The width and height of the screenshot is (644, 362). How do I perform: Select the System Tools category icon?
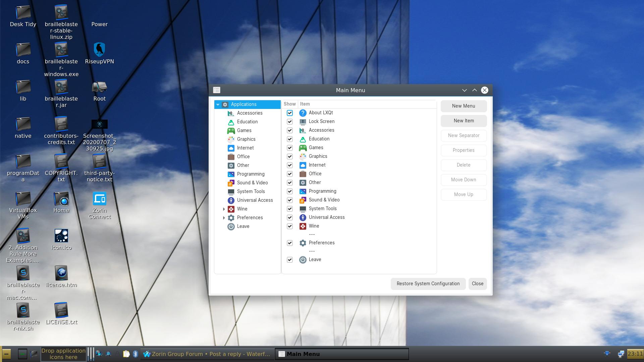(230, 191)
